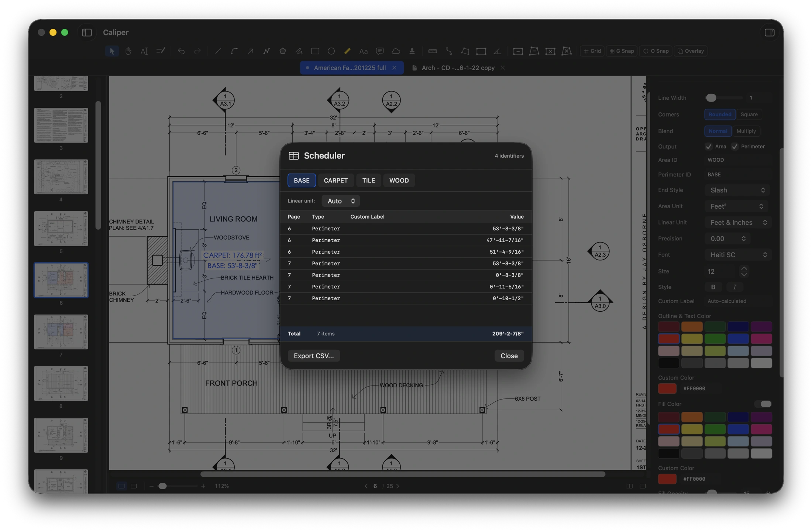Click the font Size stepper arrows
812x531 pixels.
pyautogui.click(x=744, y=271)
